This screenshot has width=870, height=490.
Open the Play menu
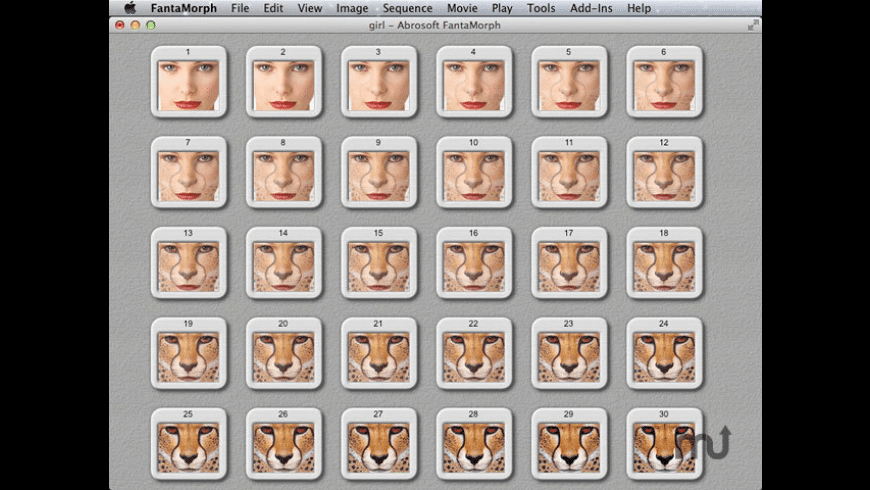[502, 8]
